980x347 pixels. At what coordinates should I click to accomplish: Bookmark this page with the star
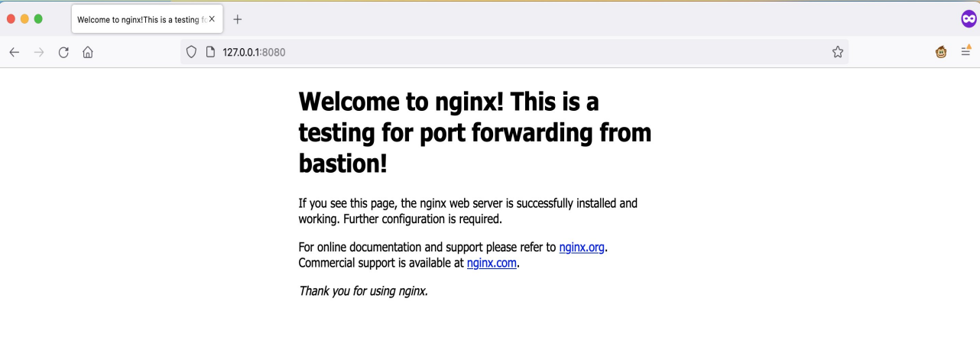click(838, 53)
